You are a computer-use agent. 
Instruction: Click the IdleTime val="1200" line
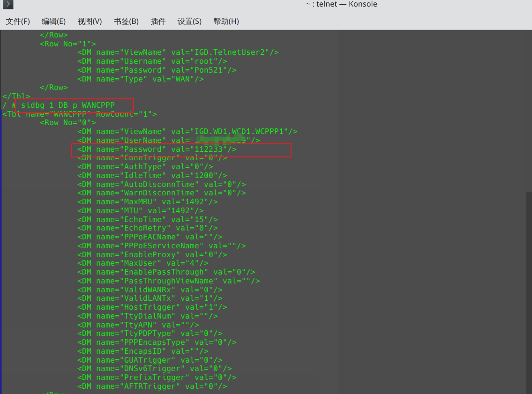click(x=152, y=176)
